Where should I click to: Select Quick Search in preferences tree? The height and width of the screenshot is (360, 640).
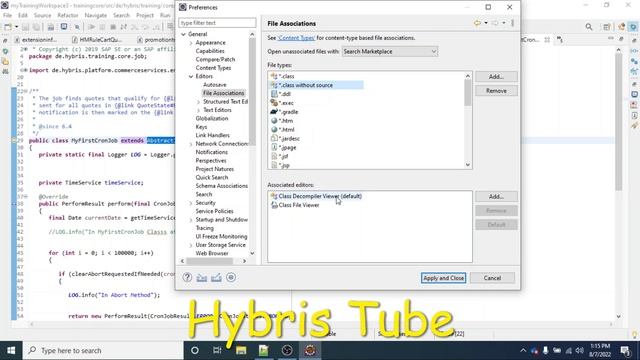click(x=212, y=178)
